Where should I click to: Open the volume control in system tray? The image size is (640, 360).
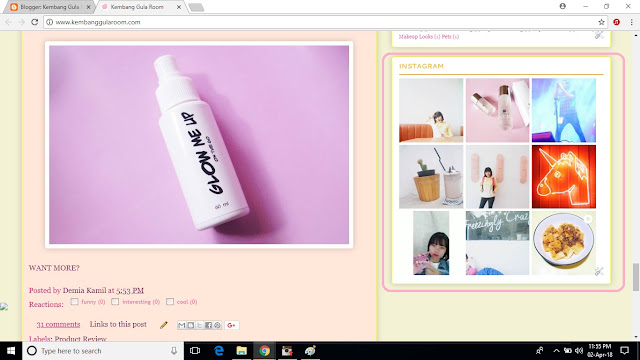pyautogui.click(x=579, y=351)
